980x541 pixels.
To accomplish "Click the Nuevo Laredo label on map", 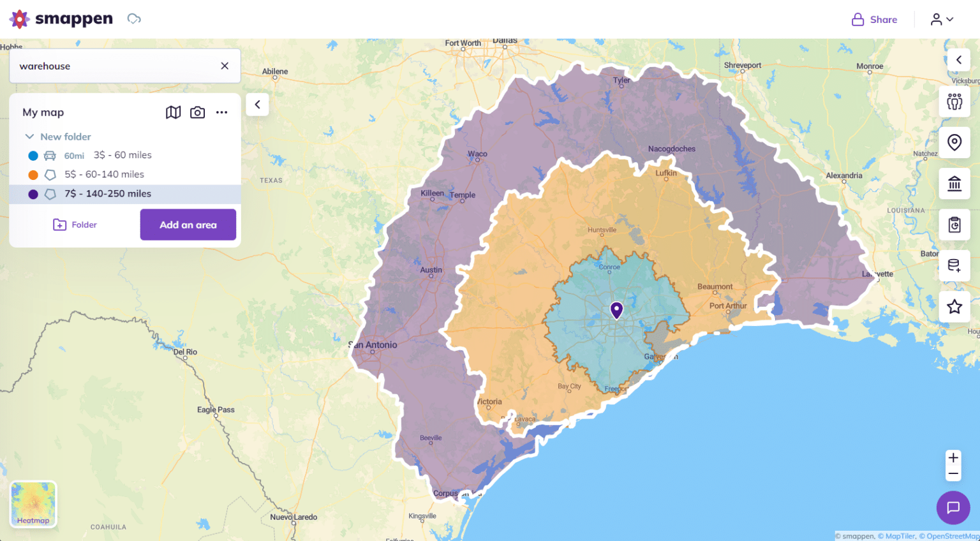I will [293, 517].
